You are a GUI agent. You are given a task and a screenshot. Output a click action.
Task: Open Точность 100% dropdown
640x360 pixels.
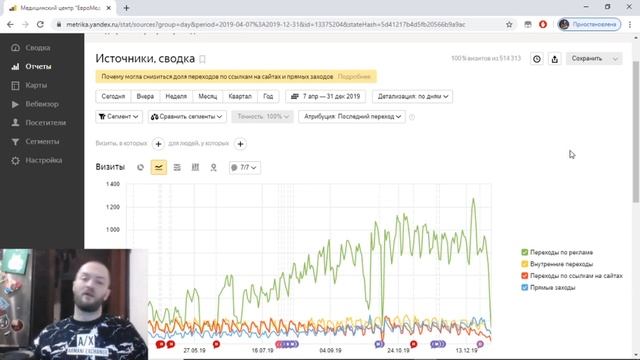tap(262, 117)
